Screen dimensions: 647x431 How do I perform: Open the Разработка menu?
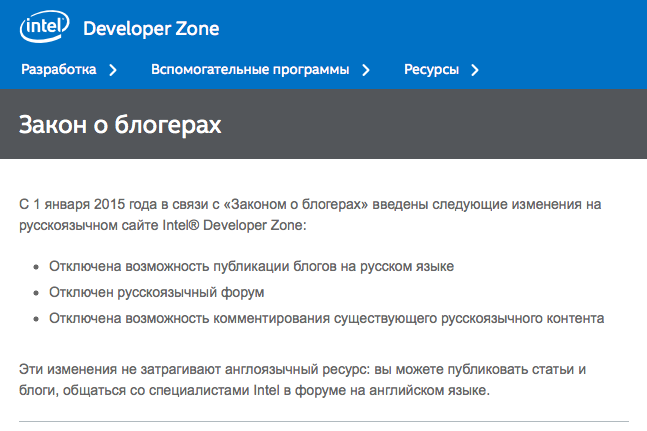coord(59,69)
